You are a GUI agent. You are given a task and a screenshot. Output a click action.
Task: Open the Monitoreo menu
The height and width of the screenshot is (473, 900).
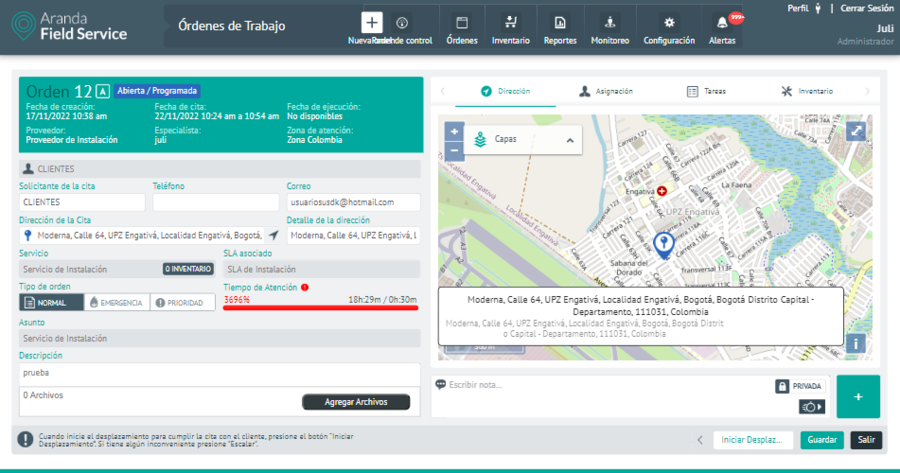point(610,29)
